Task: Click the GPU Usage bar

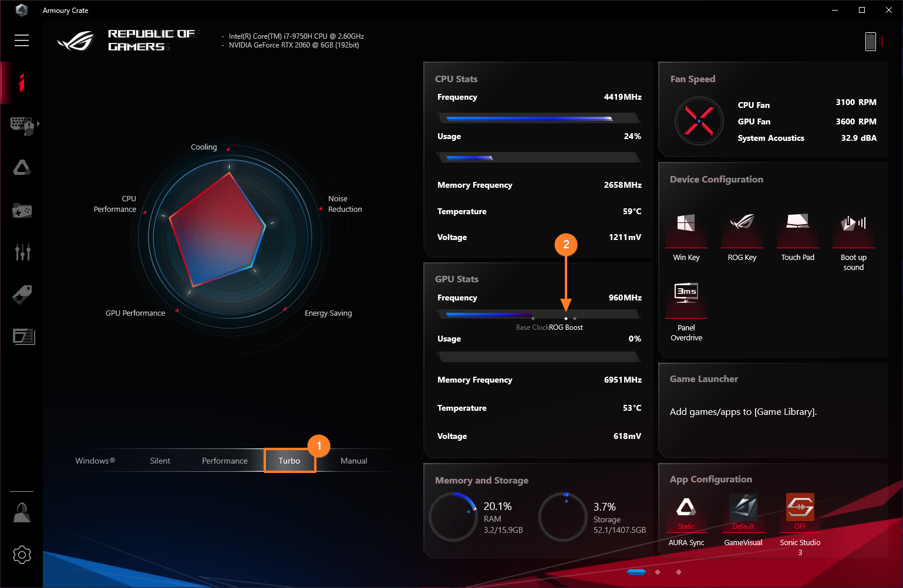Action: click(538, 357)
